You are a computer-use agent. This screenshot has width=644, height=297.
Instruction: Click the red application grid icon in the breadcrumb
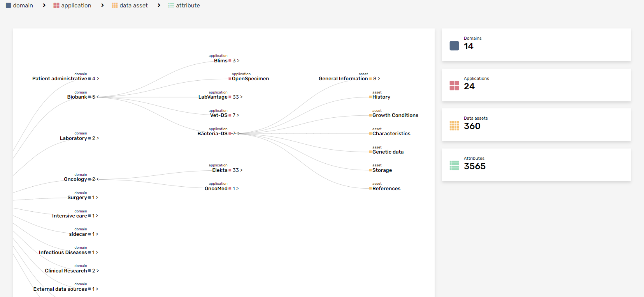tap(56, 5)
